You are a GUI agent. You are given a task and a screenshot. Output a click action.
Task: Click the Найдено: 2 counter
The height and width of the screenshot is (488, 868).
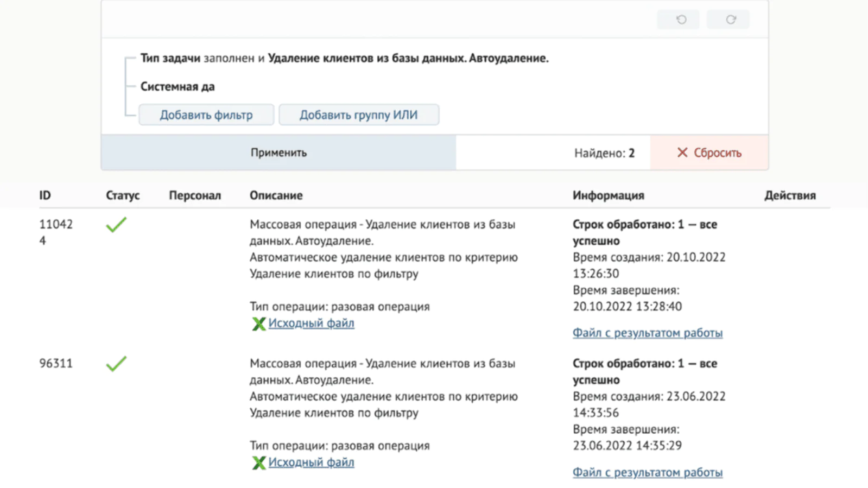coord(604,153)
